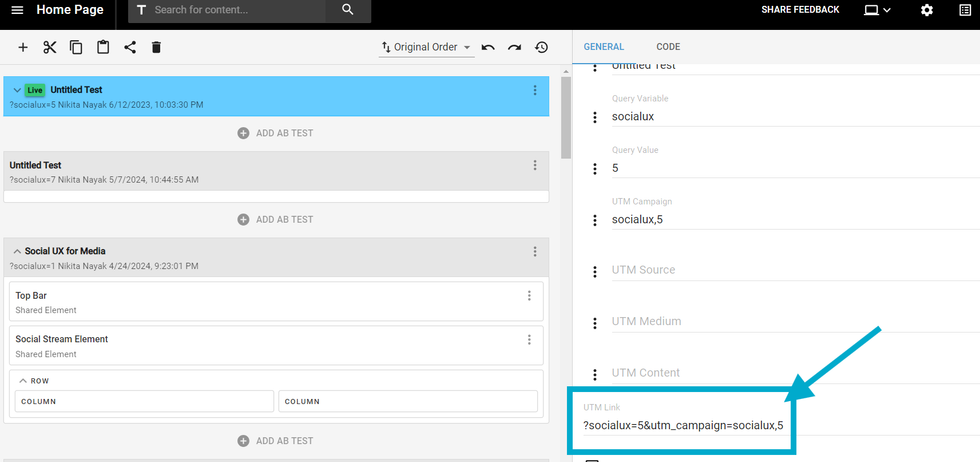Collapse the ROW container

23,381
